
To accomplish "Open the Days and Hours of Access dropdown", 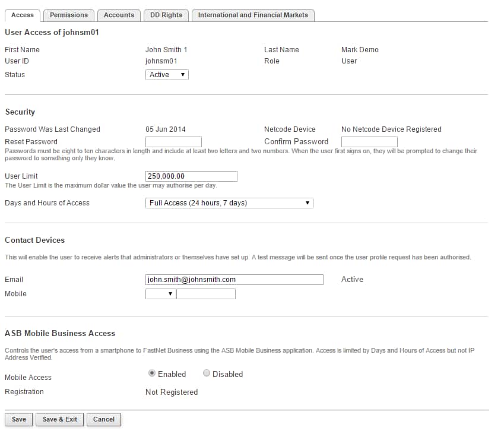I will (x=229, y=203).
